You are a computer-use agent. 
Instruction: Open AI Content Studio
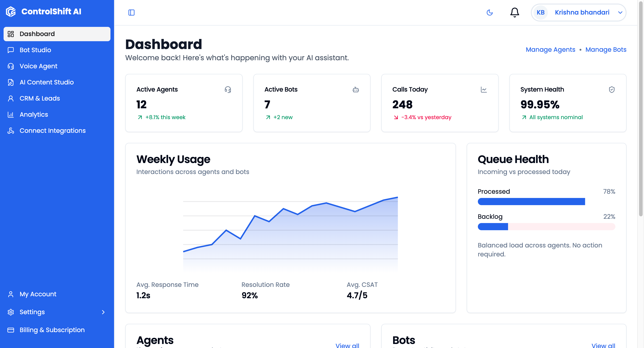coord(47,82)
